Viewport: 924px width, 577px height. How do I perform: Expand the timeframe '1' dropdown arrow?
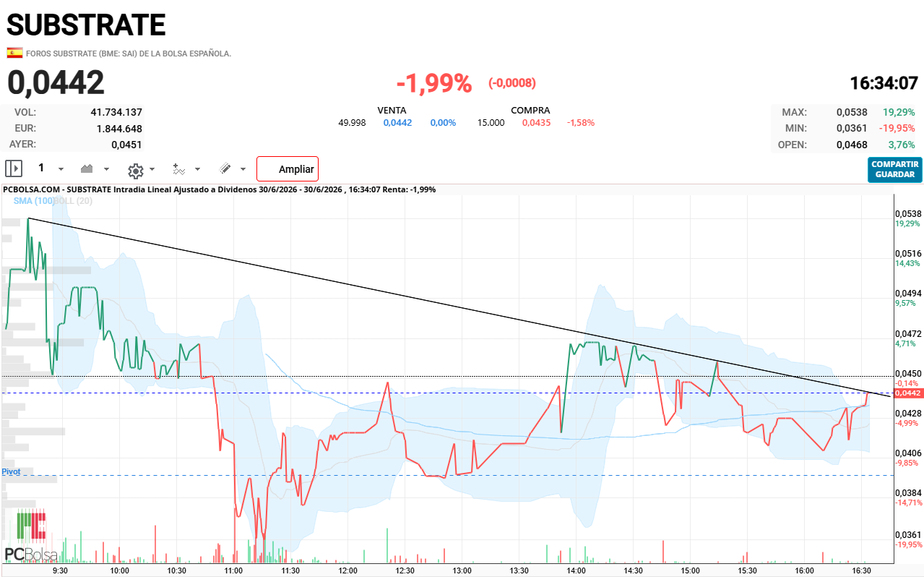point(61,169)
